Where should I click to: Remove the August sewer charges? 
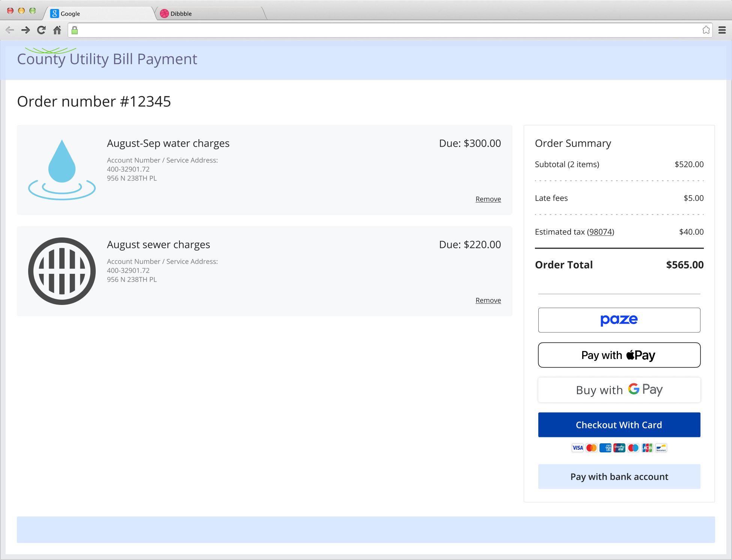pyautogui.click(x=488, y=300)
